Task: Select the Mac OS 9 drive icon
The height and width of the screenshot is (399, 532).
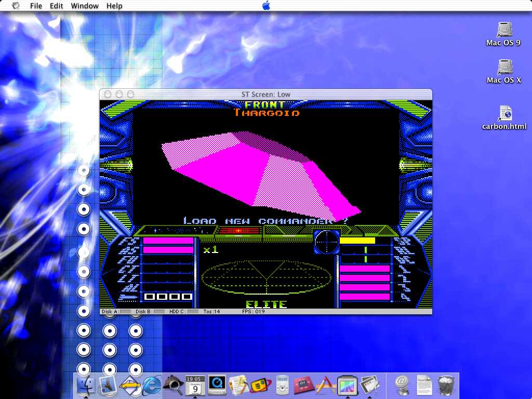Action: pyautogui.click(x=504, y=34)
